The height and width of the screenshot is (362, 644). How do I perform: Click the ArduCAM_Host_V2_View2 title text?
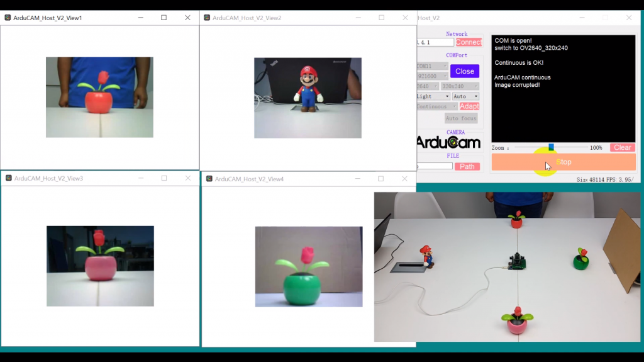coord(247,18)
